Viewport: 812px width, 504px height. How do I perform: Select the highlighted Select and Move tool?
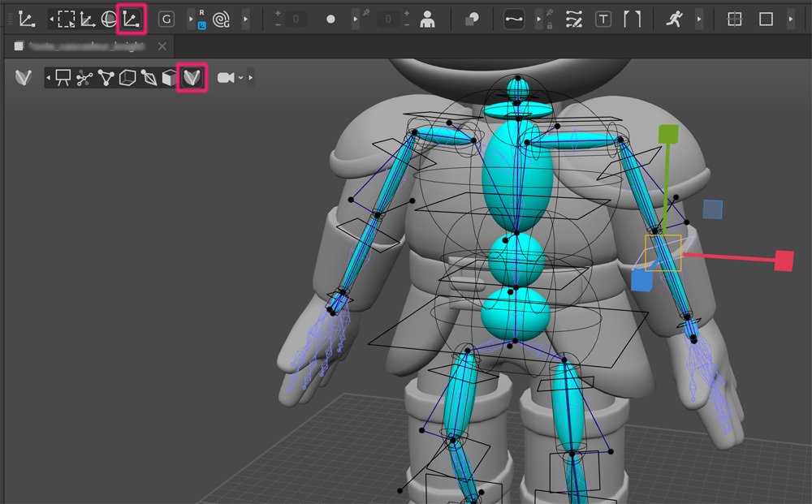pos(132,18)
